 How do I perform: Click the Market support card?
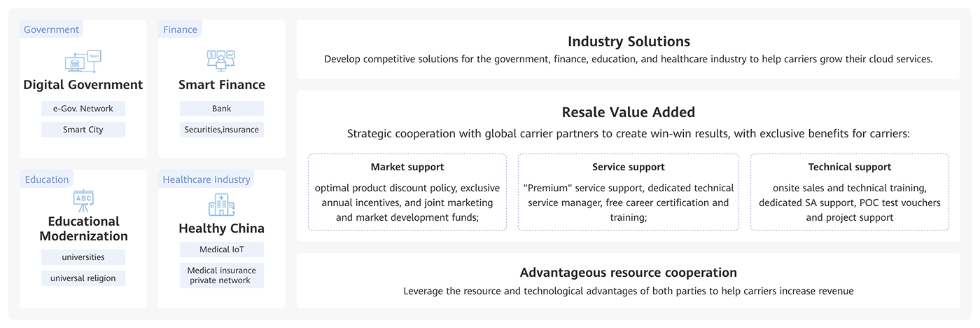[x=407, y=193]
